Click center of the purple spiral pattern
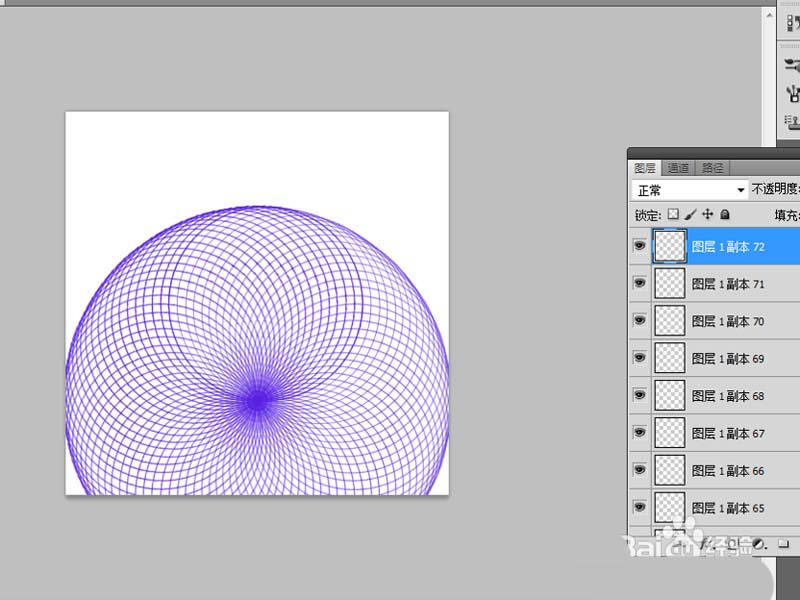 click(257, 399)
